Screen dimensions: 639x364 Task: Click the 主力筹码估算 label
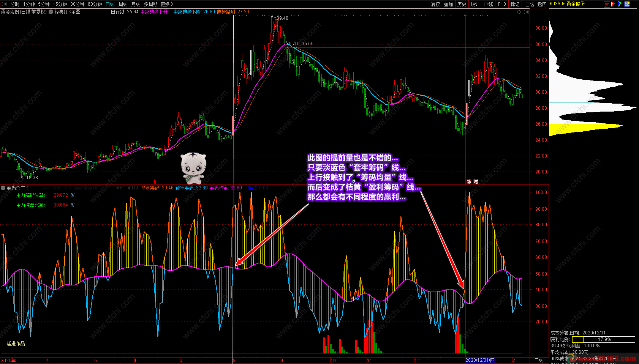[x=31, y=195]
